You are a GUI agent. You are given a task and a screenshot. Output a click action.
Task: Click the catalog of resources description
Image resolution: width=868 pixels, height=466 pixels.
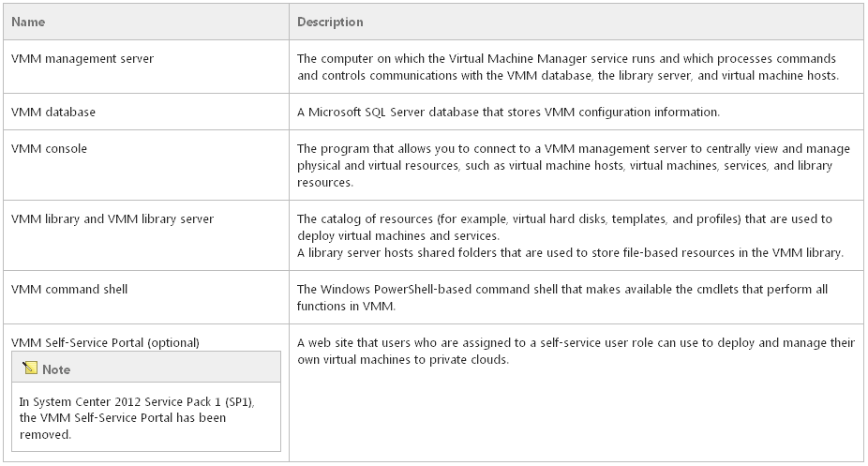(x=564, y=227)
